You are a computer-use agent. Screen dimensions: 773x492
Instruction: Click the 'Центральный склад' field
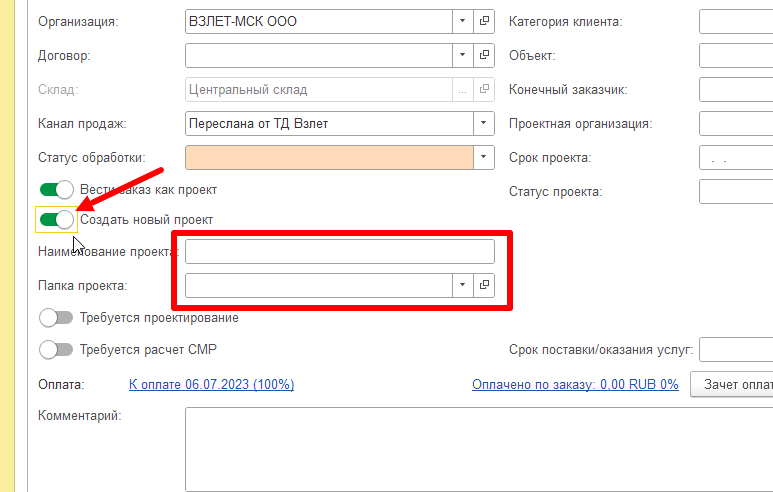pos(319,89)
